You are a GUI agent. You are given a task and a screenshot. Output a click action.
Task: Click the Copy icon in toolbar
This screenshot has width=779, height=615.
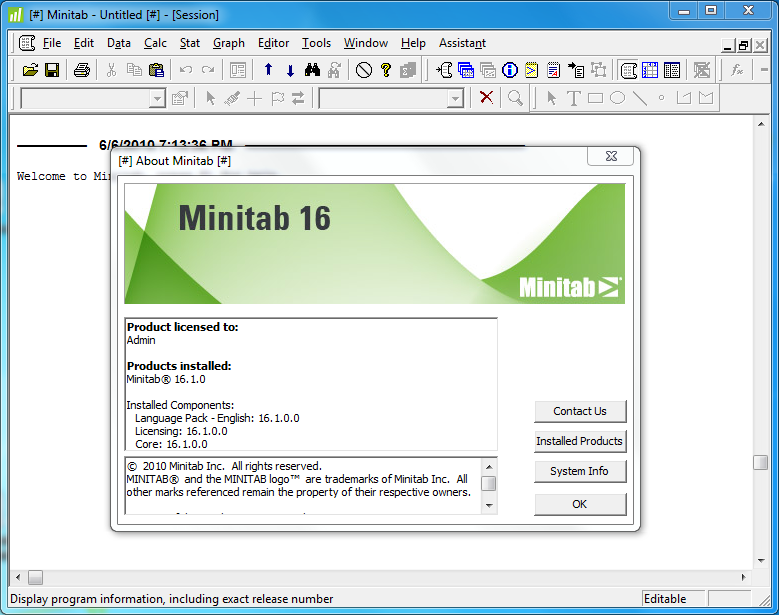[134, 70]
